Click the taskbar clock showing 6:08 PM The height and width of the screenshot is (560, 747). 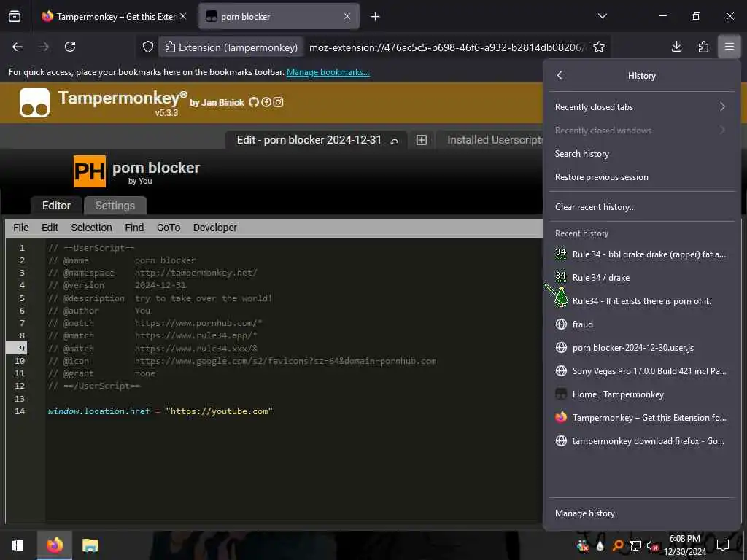click(x=684, y=545)
